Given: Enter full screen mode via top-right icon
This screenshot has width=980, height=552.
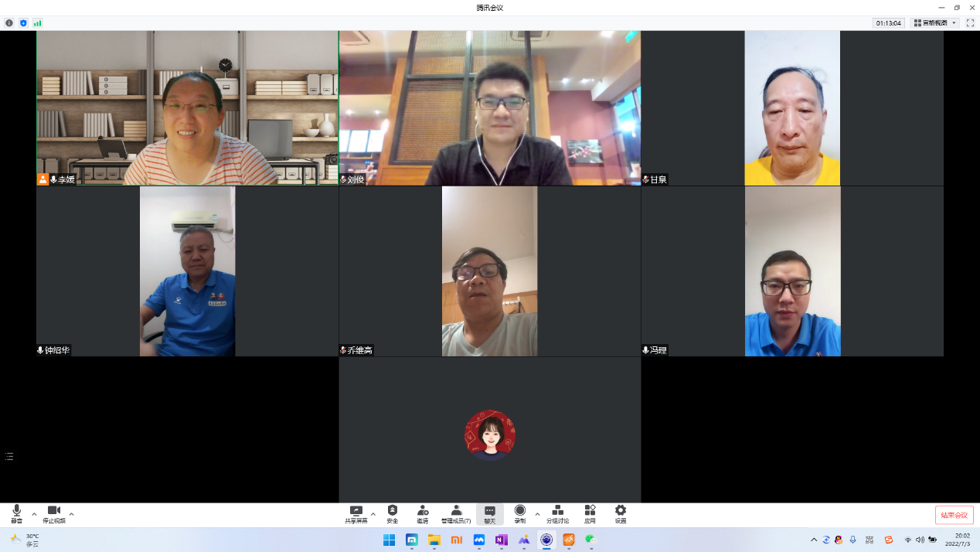Looking at the screenshot, I should point(970,23).
